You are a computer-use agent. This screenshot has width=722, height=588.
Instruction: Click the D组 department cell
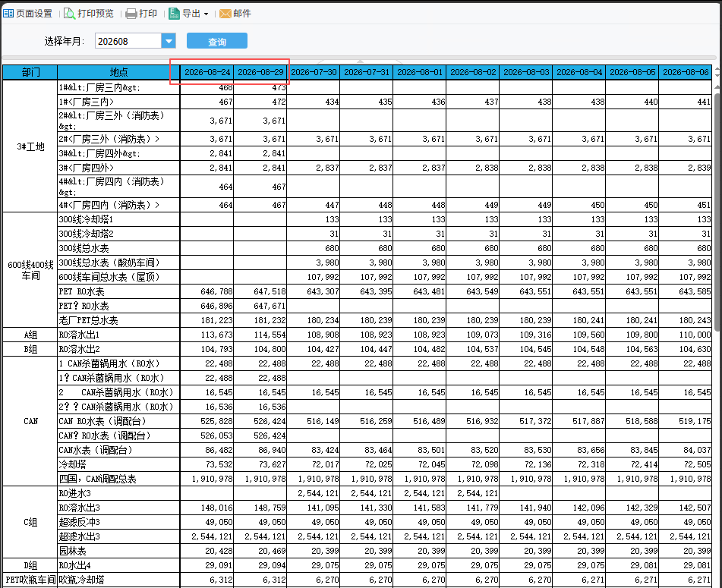point(30,565)
